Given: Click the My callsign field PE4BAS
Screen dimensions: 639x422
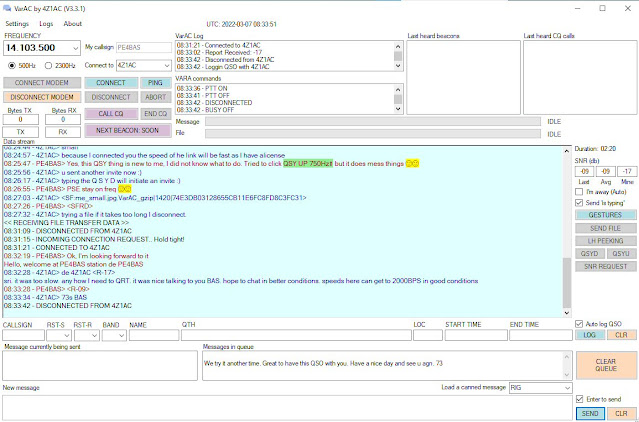Looking at the screenshot, I should (144, 48).
